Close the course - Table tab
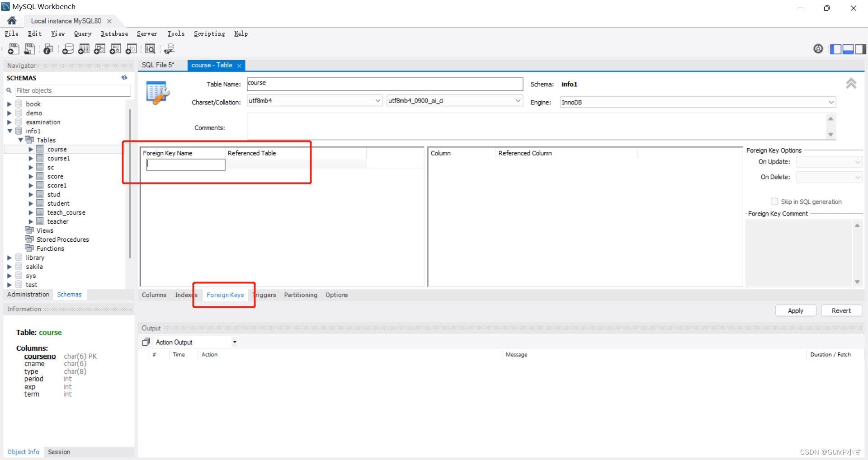Viewport: 868px width, 460px height. click(239, 66)
